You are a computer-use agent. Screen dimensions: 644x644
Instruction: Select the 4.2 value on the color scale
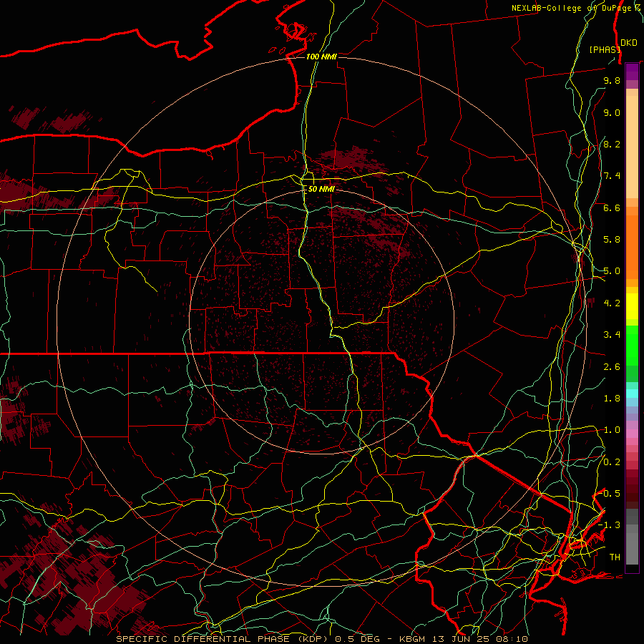coord(612,303)
